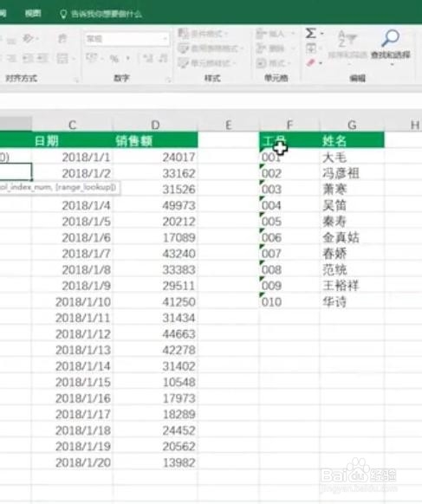The height and width of the screenshot is (504, 422).
Task: Click the 姓名 header cell
Action: pos(352,140)
